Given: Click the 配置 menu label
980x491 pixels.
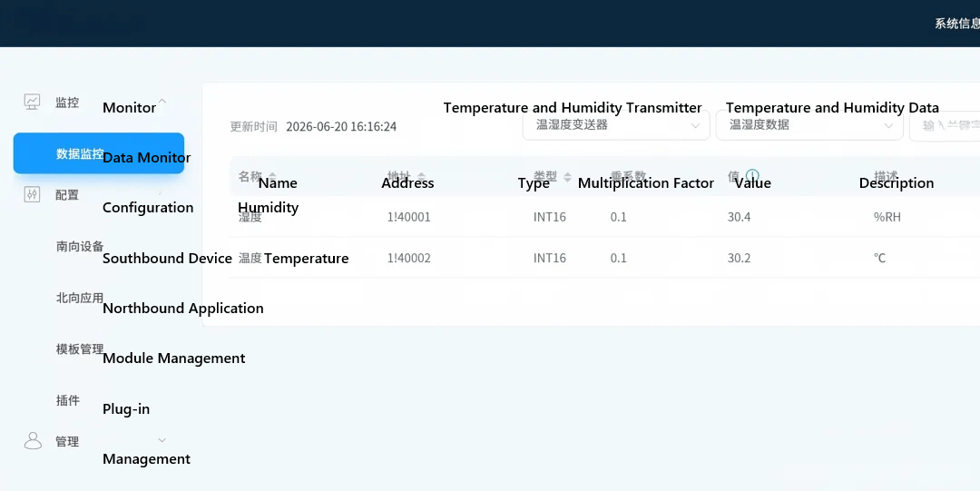Looking at the screenshot, I should 67,194.
